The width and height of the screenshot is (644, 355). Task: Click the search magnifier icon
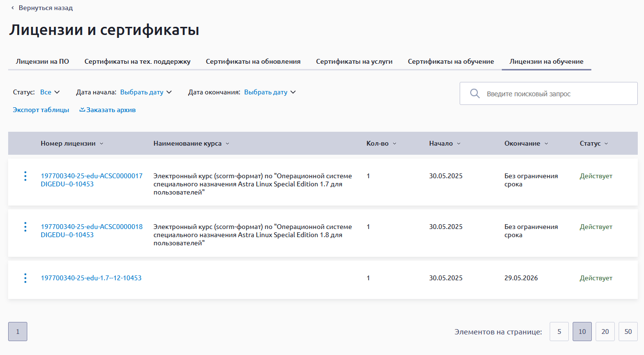point(475,94)
